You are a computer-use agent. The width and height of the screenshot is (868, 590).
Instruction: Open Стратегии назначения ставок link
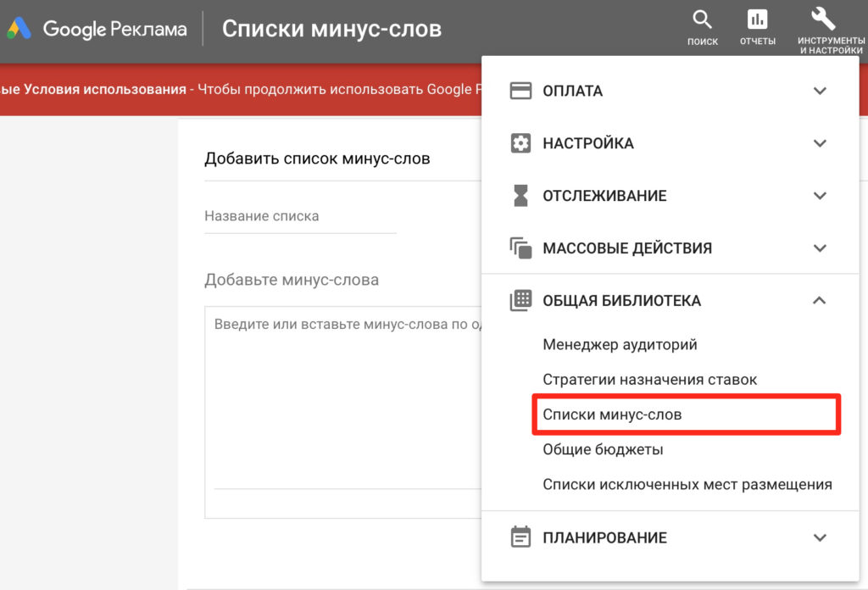(649, 380)
